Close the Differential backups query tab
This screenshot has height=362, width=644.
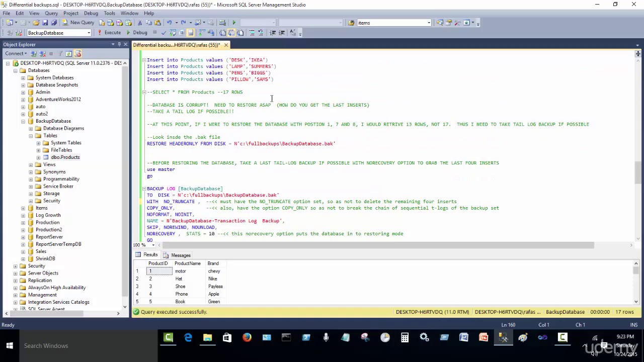click(226, 45)
